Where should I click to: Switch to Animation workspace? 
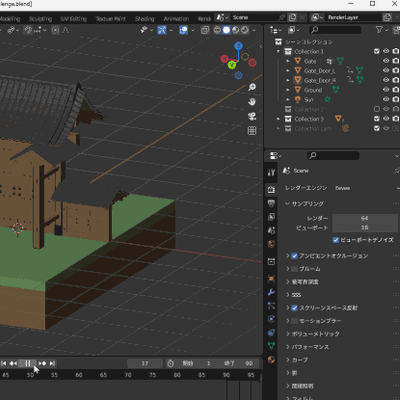point(176,19)
